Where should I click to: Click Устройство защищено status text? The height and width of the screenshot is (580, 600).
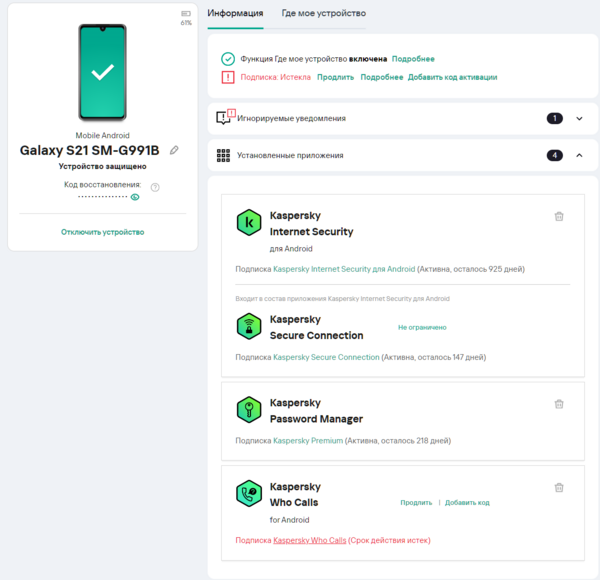(x=103, y=166)
